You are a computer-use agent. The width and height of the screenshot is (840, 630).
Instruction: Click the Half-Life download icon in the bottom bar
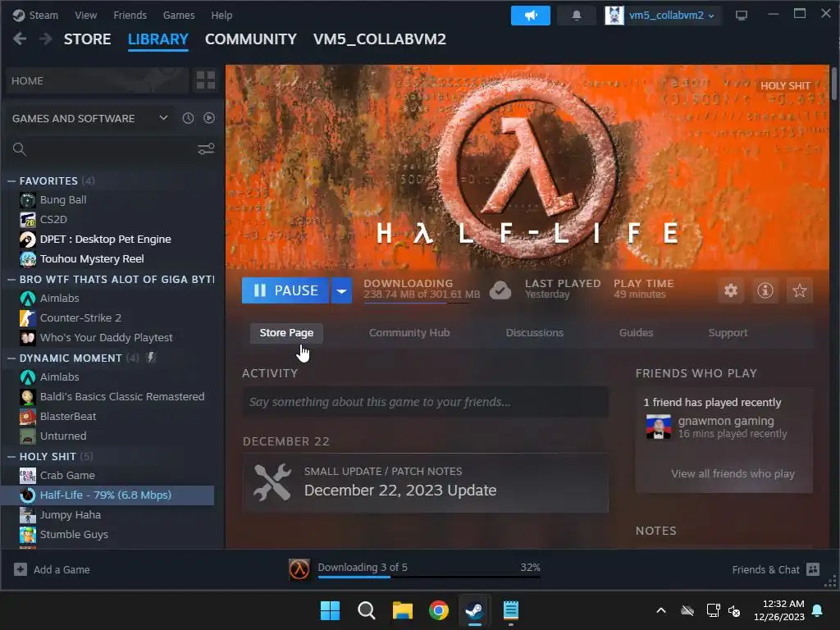pyautogui.click(x=299, y=569)
